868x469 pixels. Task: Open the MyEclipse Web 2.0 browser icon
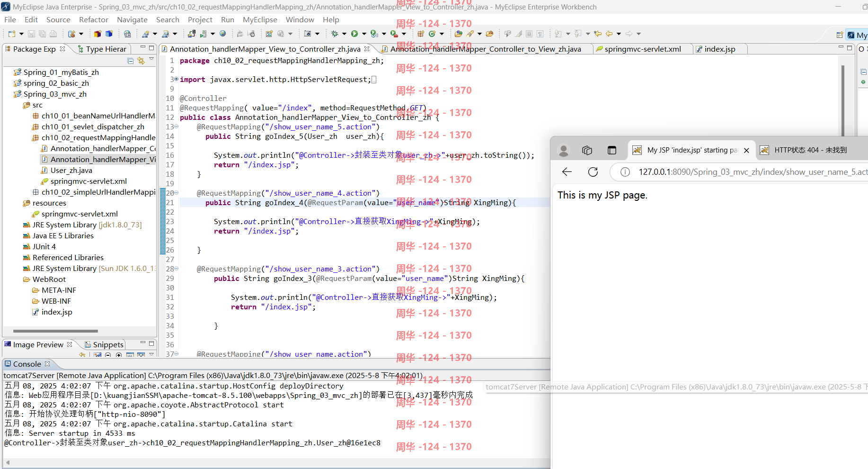pyautogui.click(x=127, y=34)
